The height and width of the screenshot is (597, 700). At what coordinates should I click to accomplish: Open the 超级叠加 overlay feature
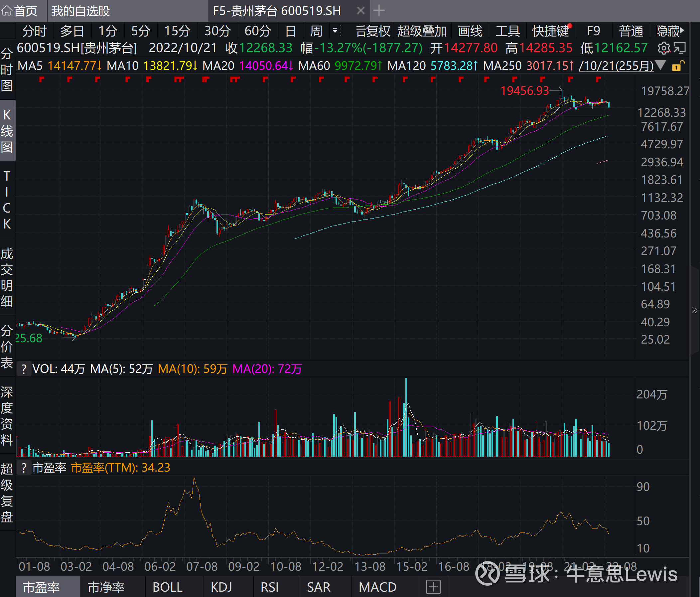pos(422,31)
